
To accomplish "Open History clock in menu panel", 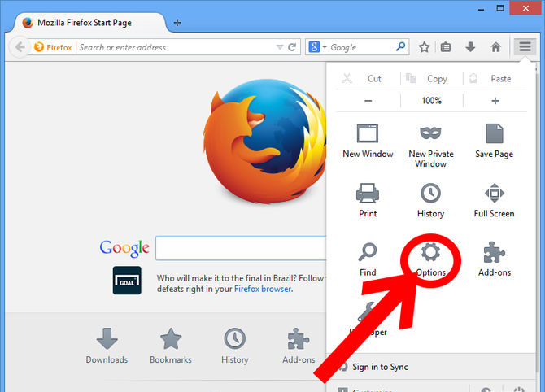I will click(430, 200).
